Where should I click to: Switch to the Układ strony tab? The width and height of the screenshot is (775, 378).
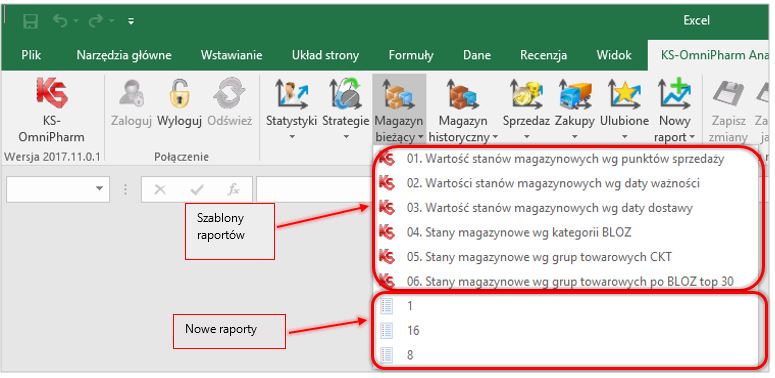coord(325,55)
